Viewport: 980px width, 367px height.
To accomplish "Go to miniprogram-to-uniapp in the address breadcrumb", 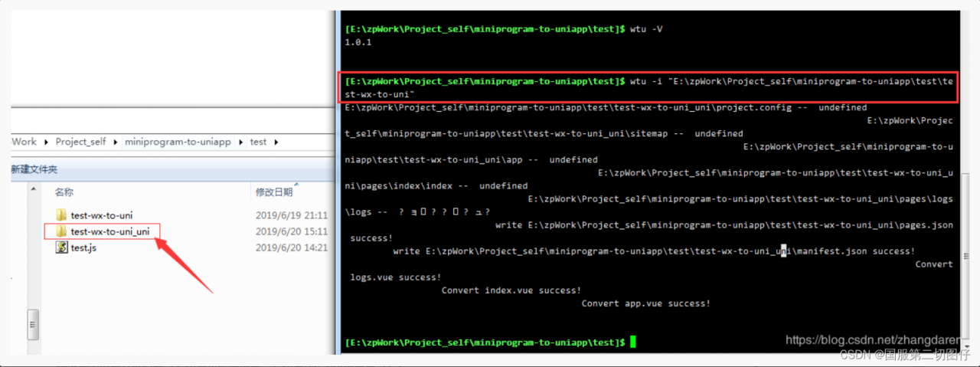I will click(x=178, y=142).
